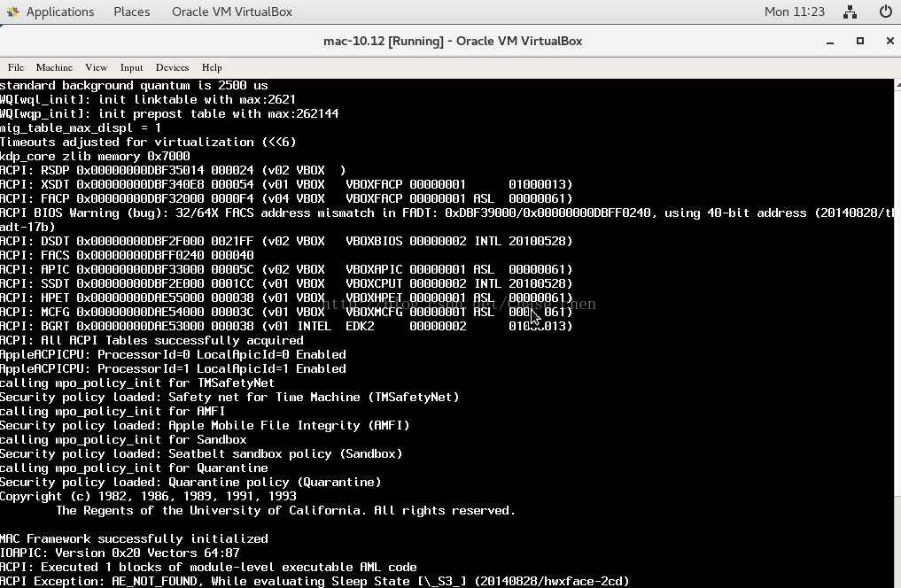Click 'AppleACPICPU: ProcessorId=1' line
This screenshot has width=901, height=588.
173,368
